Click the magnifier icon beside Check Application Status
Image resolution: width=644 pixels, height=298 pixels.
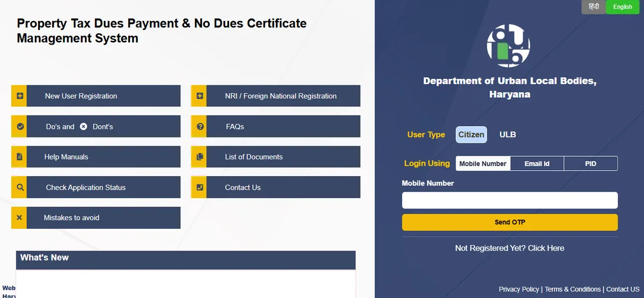19,187
